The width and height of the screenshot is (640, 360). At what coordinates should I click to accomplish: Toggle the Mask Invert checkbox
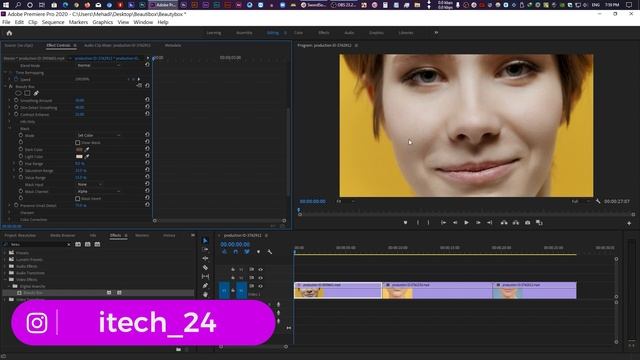point(78,198)
